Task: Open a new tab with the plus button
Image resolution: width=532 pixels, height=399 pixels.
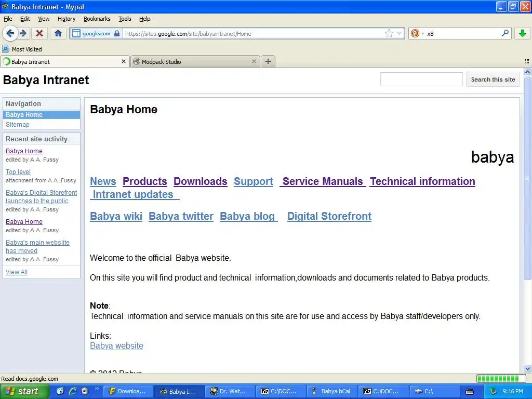Action: pos(268,61)
